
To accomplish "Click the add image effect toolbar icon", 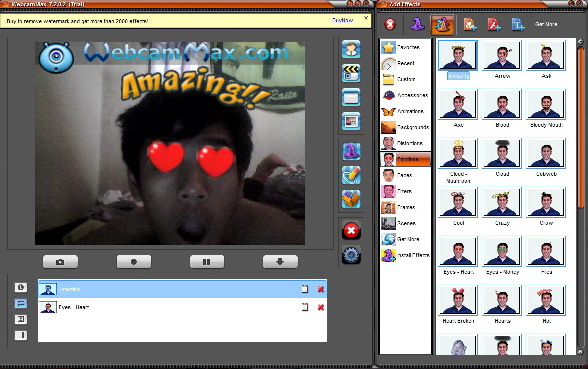I will pyautogui.click(x=470, y=25).
